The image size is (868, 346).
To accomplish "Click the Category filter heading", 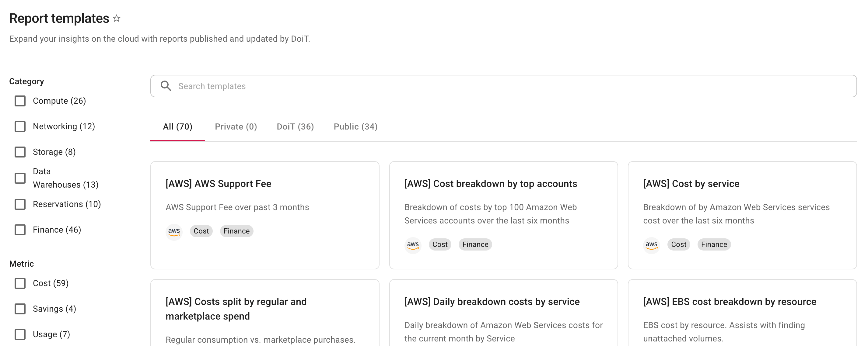I will 26,82.
